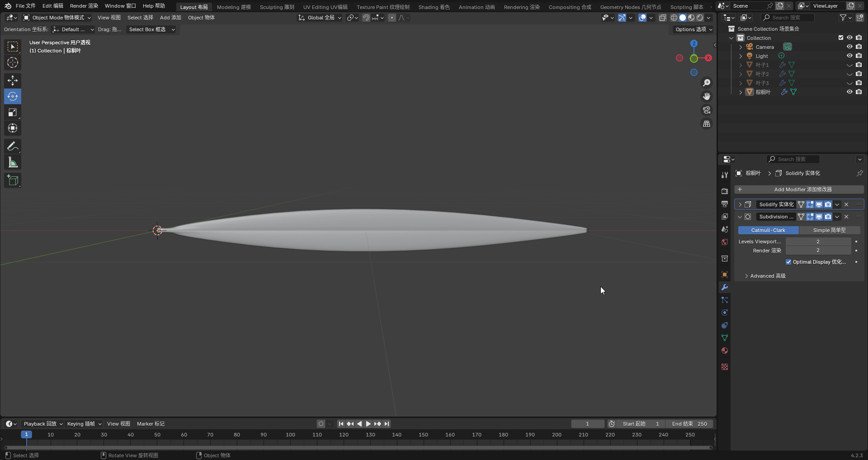This screenshot has width=868, height=460.
Task: Click the outliner search field
Action: point(788,18)
